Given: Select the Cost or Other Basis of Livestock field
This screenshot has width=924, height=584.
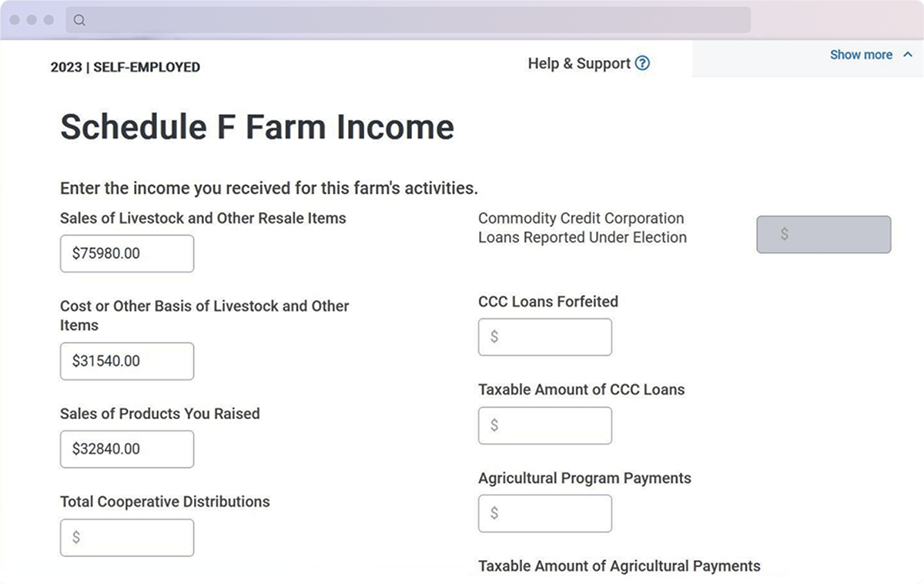Looking at the screenshot, I should point(127,361).
